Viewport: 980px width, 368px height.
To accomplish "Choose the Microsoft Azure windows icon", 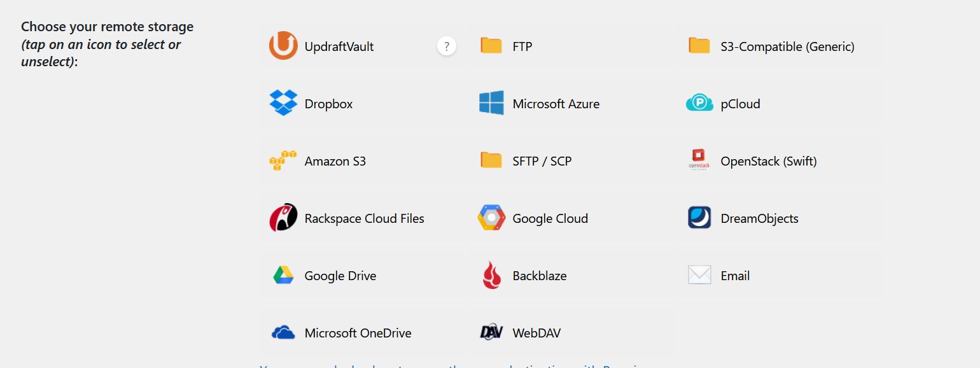I will point(491,103).
